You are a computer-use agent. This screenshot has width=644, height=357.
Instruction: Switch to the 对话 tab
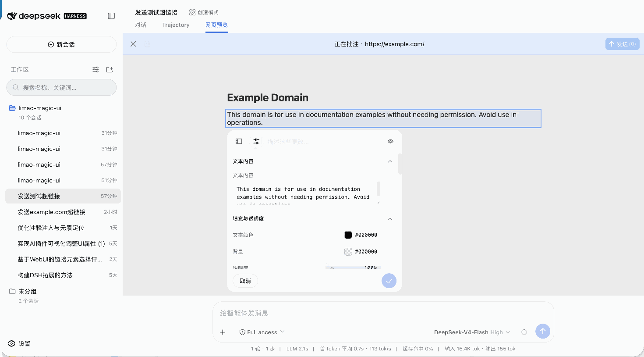(141, 25)
